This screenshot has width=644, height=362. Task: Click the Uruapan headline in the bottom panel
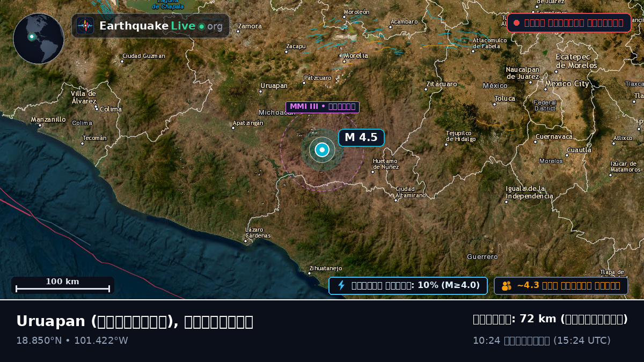[135, 321]
